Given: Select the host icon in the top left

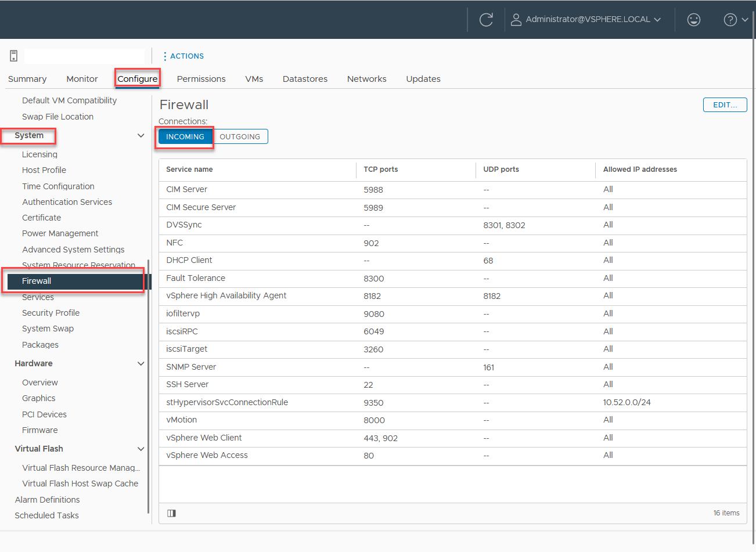Looking at the screenshot, I should [13, 55].
